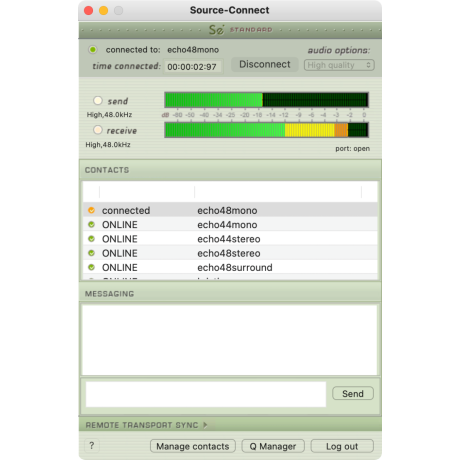460x460 pixels.
Task: Click the 'port: open' status text
Action: point(353,148)
